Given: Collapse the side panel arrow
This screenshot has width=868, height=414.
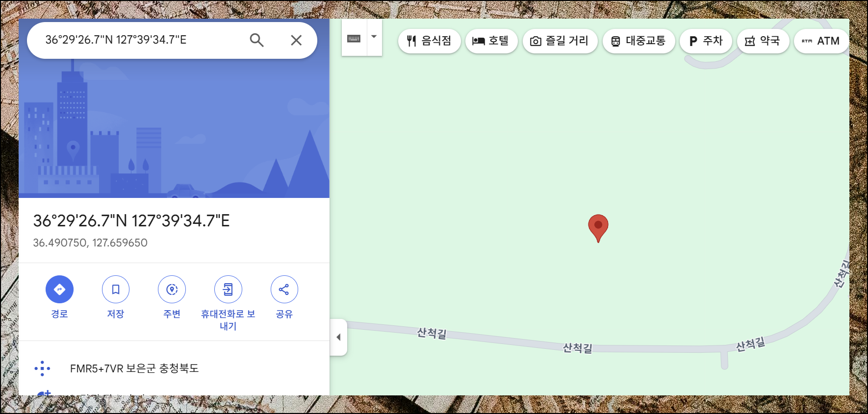Looking at the screenshot, I should click(x=338, y=337).
